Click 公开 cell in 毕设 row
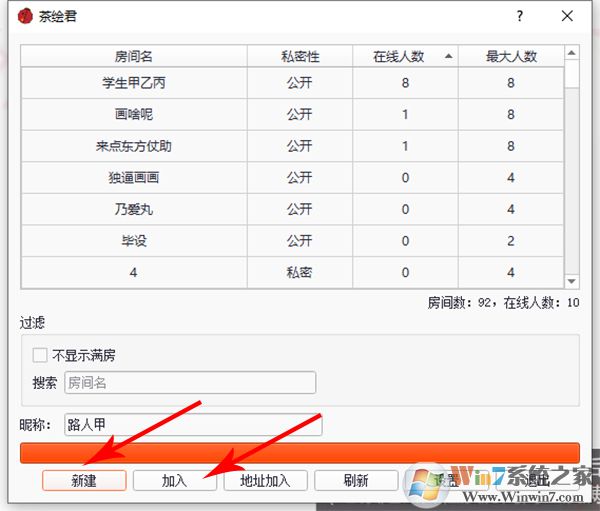Screen dimensions: 600x511 tap(300, 241)
